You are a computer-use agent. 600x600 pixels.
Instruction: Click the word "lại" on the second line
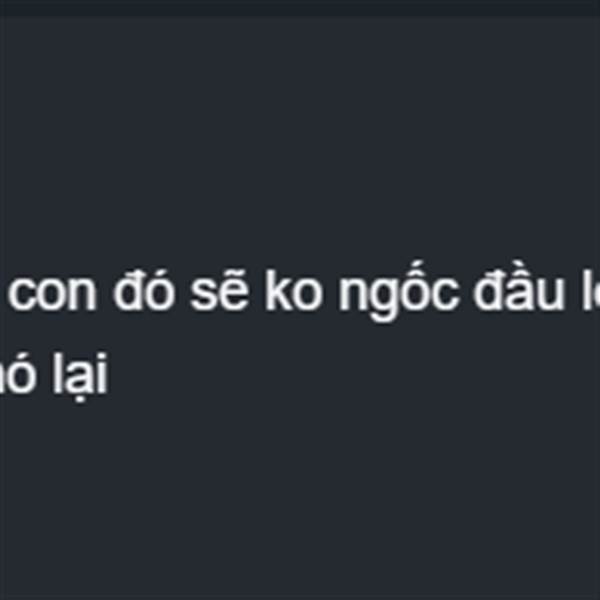click(x=80, y=374)
